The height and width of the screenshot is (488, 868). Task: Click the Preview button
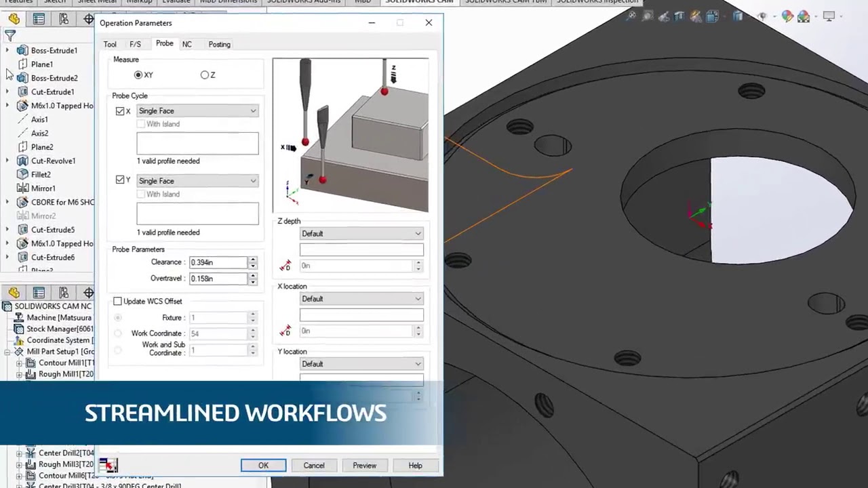(364, 466)
